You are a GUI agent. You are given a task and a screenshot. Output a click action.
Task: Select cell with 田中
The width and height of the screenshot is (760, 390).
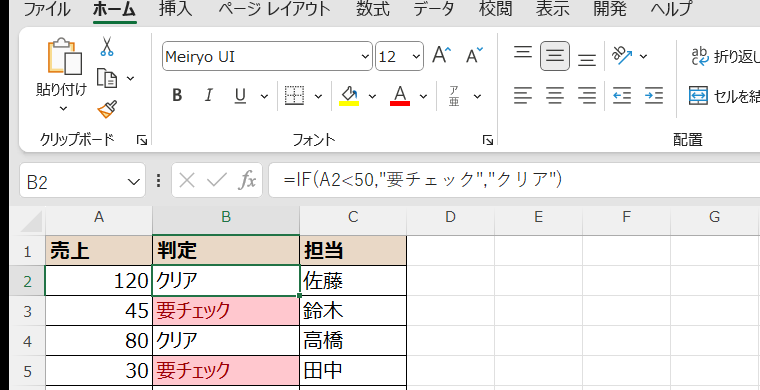point(353,371)
